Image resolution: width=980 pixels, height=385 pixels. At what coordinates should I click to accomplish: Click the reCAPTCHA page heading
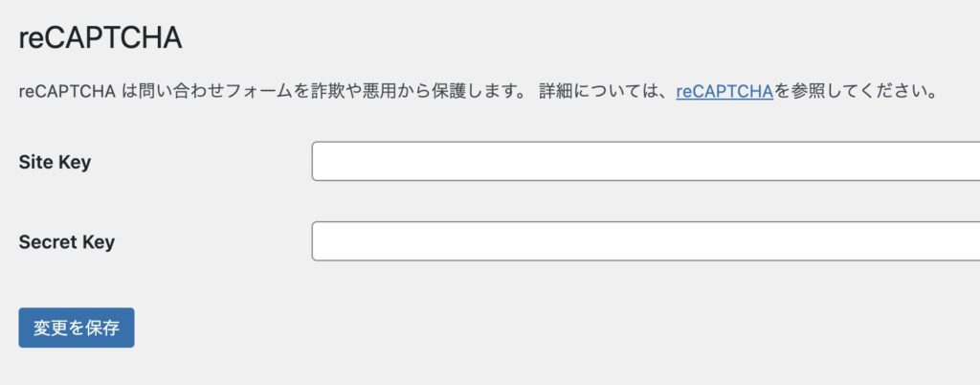pyautogui.click(x=100, y=39)
